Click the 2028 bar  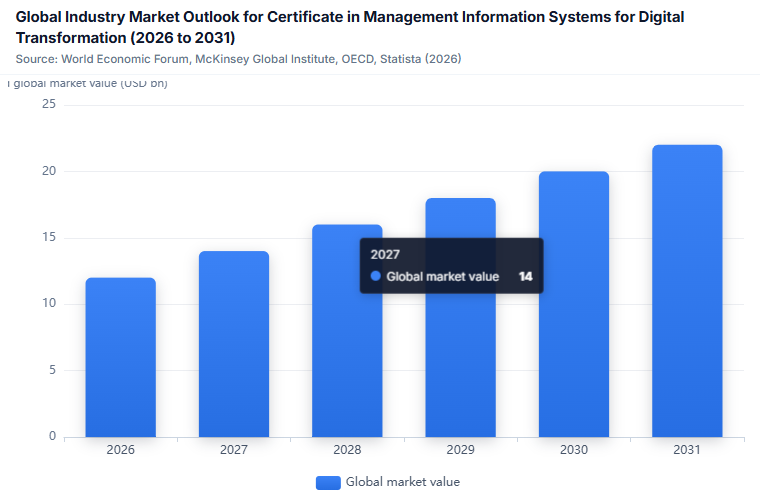pyautogui.click(x=347, y=331)
